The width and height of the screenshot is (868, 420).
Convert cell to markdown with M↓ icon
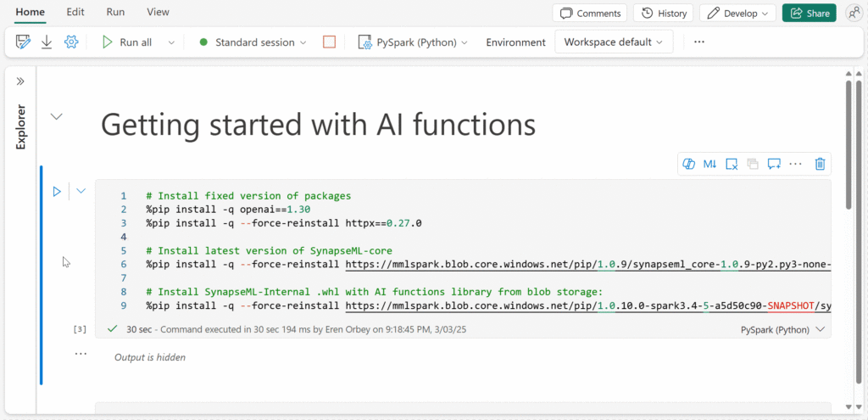[x=709, y=164]
